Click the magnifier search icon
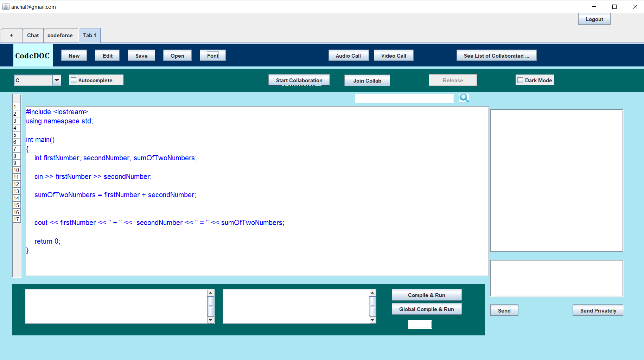The height and width of the screenshot is (360, 644). coord(464,98)
